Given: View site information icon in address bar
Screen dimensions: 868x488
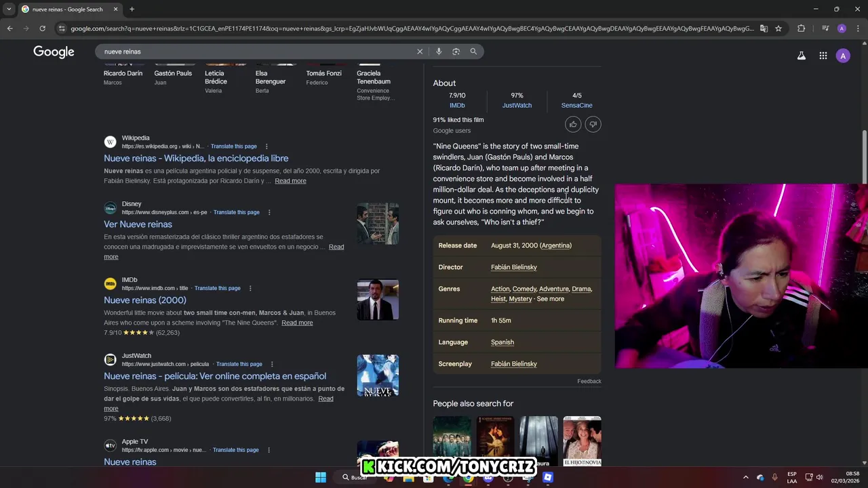Looking at the screenshot, I should pyautogui.click(x=62, y=28).
